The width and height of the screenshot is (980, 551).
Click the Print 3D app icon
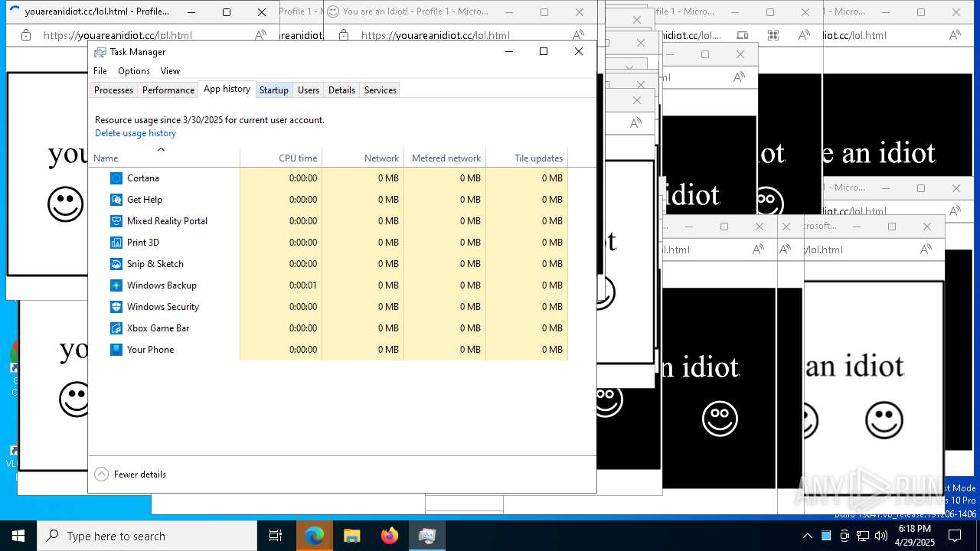coord(116,243)
